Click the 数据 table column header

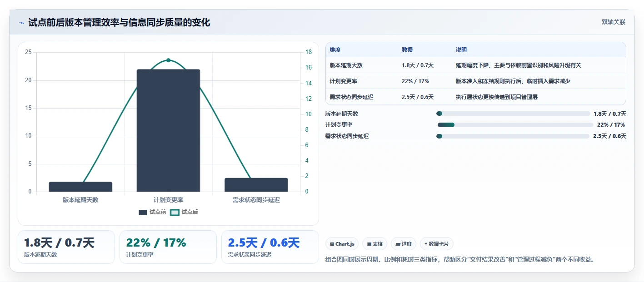pos(407,50)
